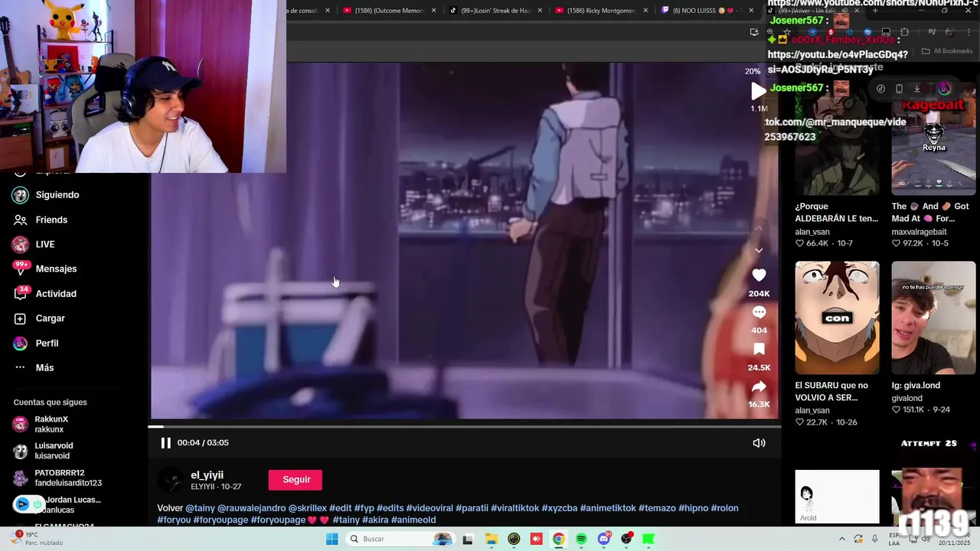This screenshot has width=980, height=551.
Task: Open LIVE section in the sidebar
Action: (46, 244)
